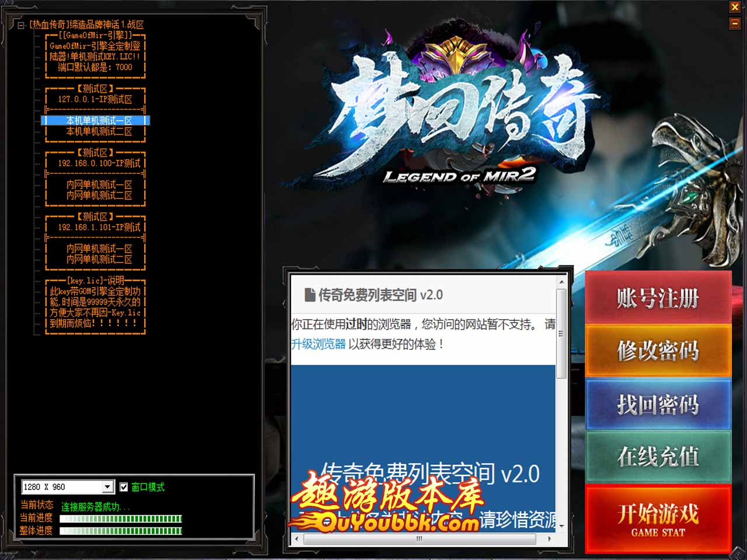Click the 修改密码 change password button

click(x=658, y=351)
